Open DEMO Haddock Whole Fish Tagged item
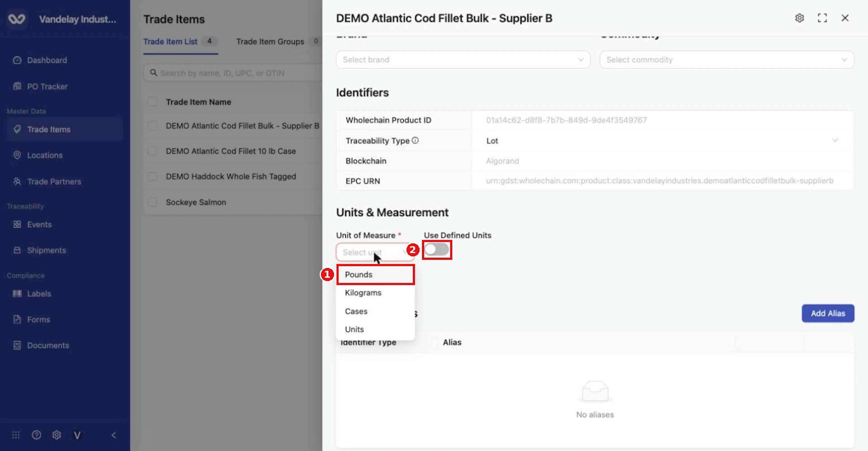868x451 pixels. (231, 176)
